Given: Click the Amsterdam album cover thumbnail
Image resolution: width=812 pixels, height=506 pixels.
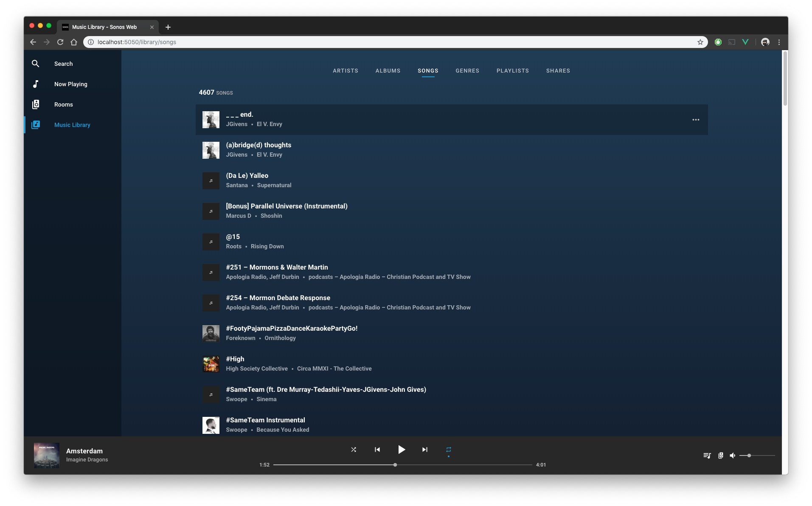Looking at the screenshot, I should coord(47,455).
